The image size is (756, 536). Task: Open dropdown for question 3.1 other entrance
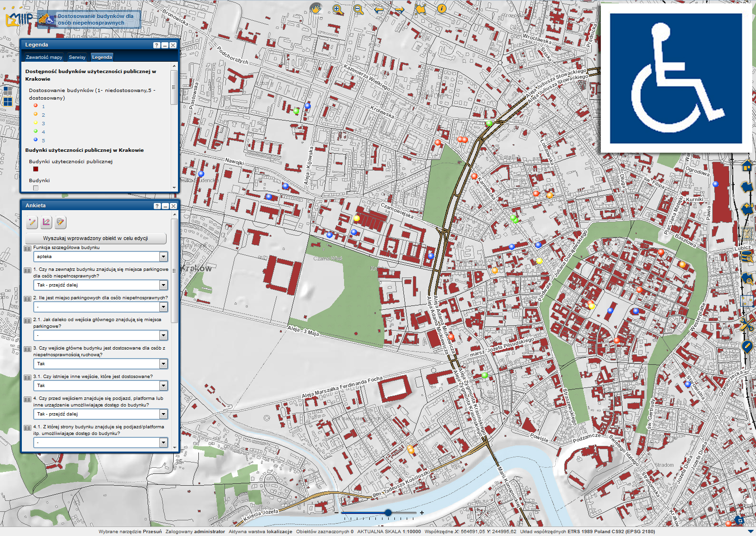coord(163,386)
